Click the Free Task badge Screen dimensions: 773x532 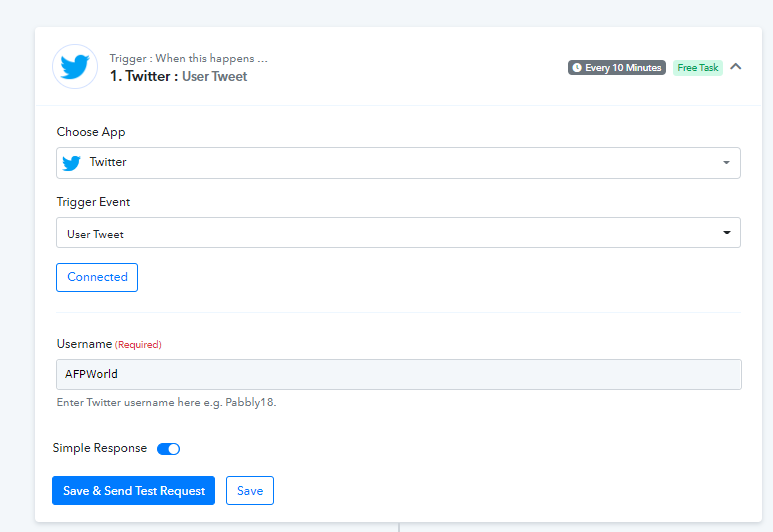point(697,68)
